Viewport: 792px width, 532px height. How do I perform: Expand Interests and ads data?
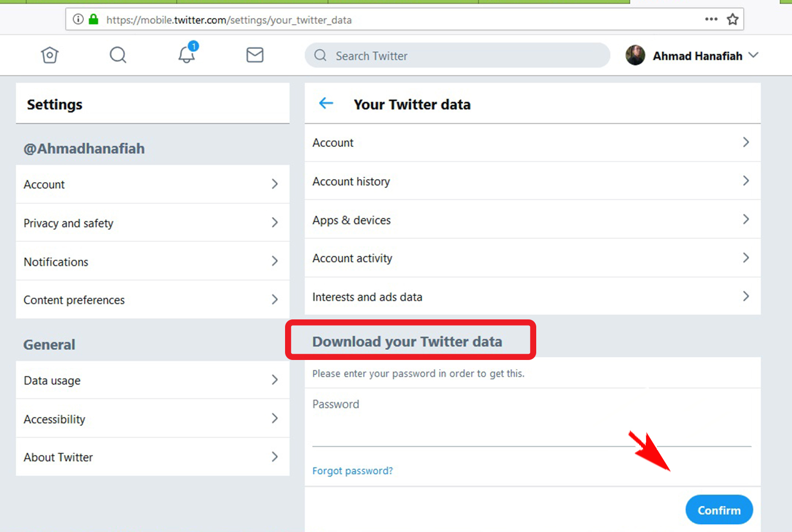click(746, 296)
